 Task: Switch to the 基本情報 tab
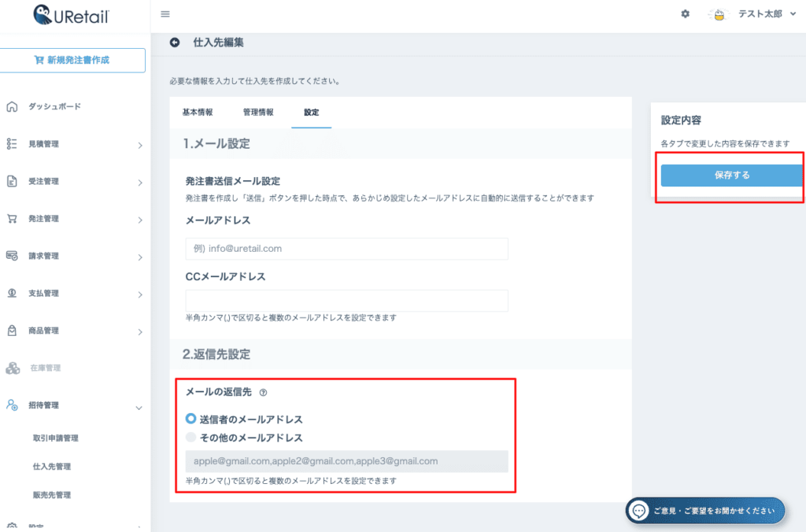pos(198,113)
